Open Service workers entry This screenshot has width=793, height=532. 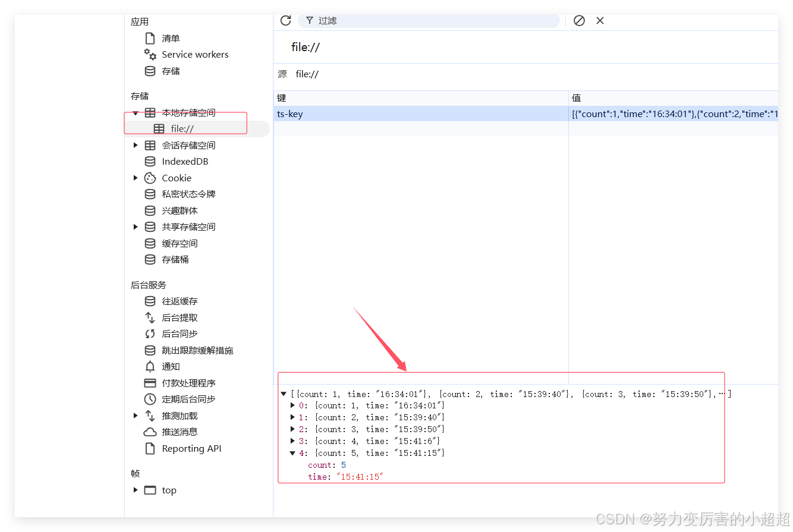click(x=195, y=54)
